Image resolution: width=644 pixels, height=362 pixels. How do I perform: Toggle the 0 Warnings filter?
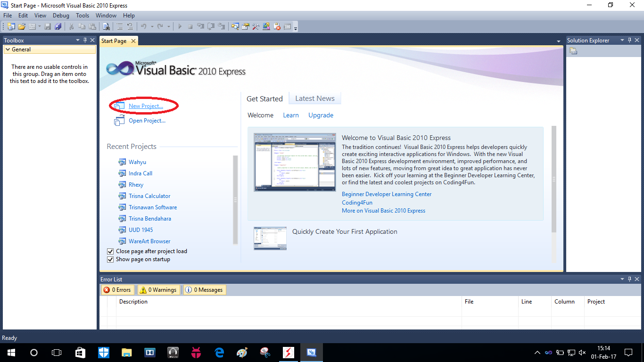pyautogui.click(x=158, y=290)
